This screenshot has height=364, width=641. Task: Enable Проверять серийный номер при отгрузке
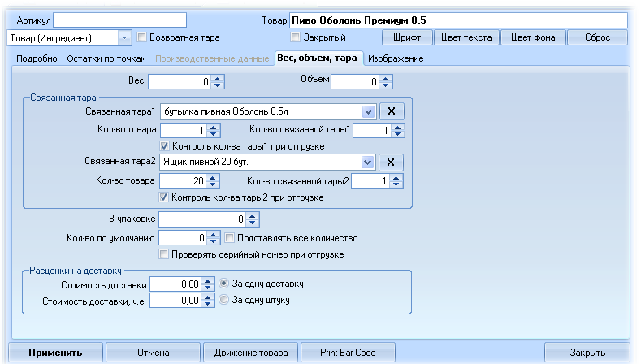163,254
